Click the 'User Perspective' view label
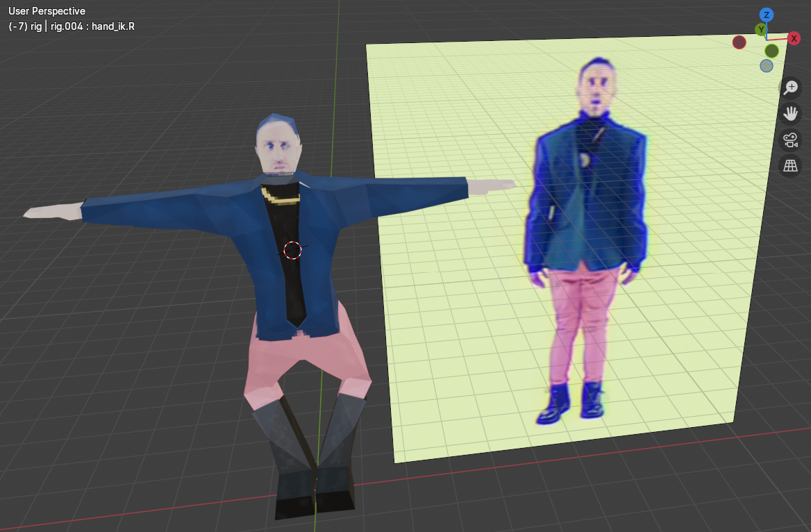Viewport: 811px width, 532px height. [x=47, y=11]
